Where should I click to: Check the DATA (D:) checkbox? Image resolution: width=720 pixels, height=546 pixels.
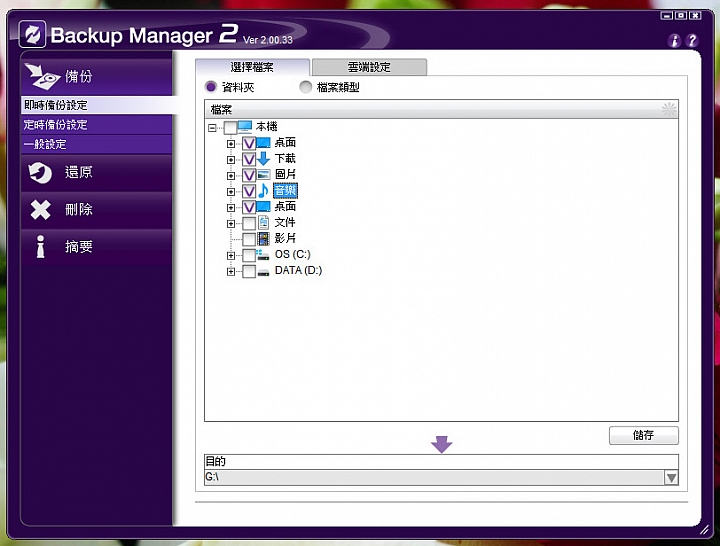click(x=249, y=271)
